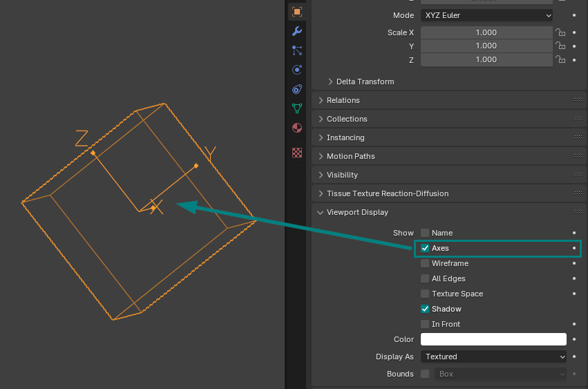Click the white object Color swatch
The image size is (588, 389).
pos(493,339)
